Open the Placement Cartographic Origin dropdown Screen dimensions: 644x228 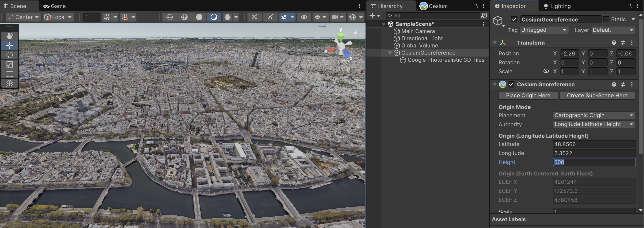[x=594, y=115]
